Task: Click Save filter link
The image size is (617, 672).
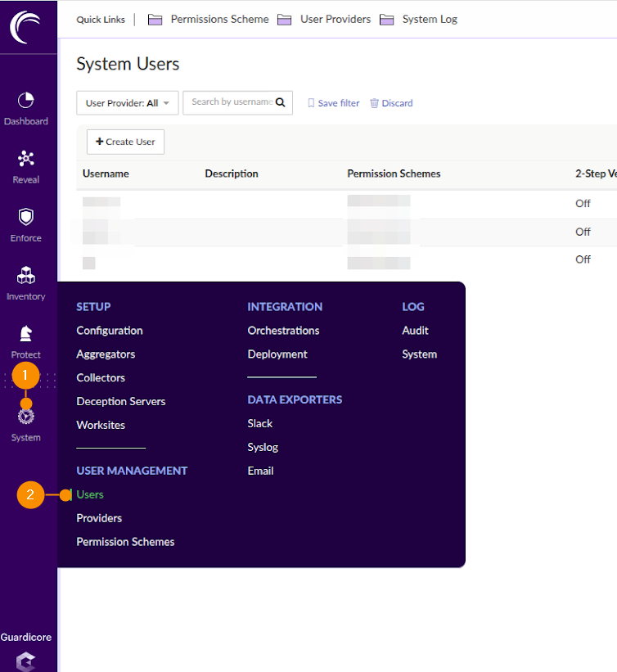Action: click(333, 103)
